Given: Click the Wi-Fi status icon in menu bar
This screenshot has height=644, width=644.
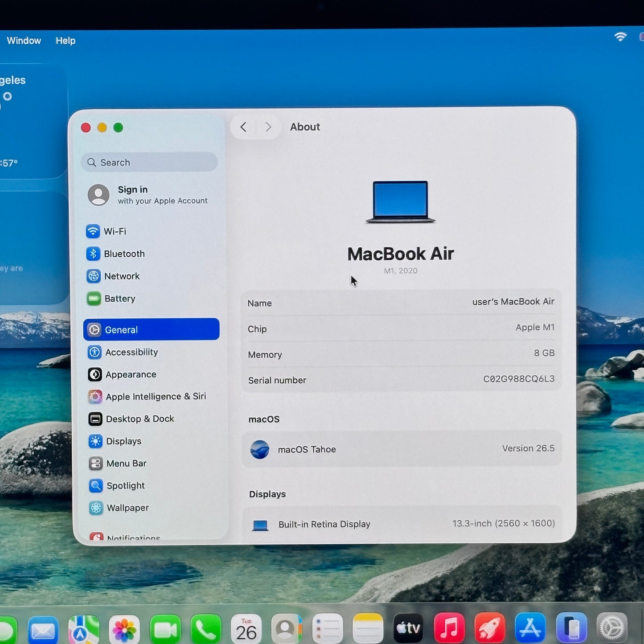Looking at the screenshot, I should click(x=620, y=37).
